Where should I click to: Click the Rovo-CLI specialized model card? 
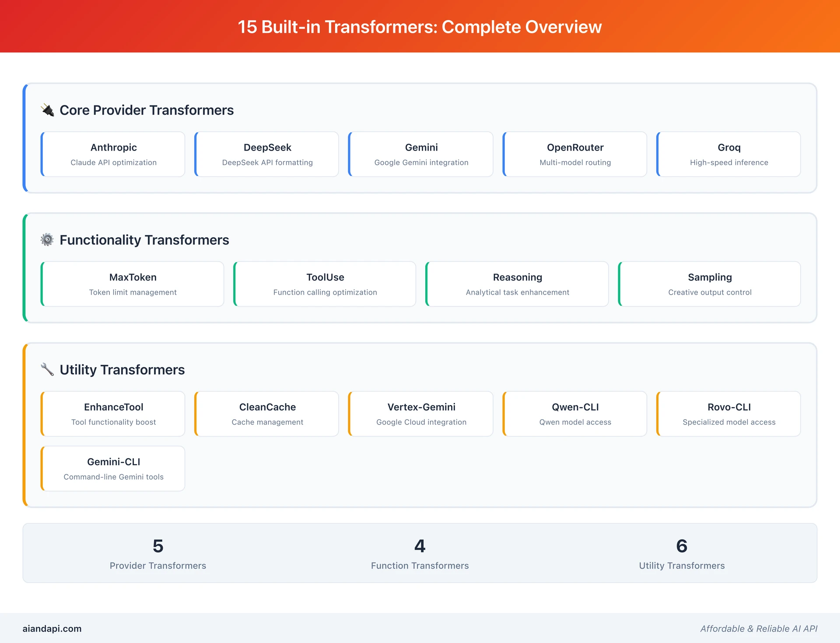pyautogui.click(x=729, y=414)
